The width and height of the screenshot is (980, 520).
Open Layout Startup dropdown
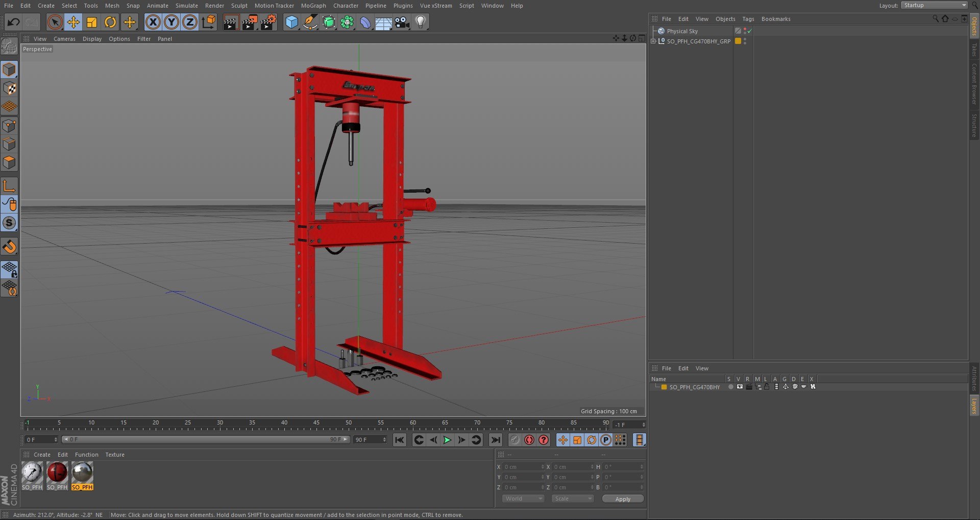tap(934, 5)
